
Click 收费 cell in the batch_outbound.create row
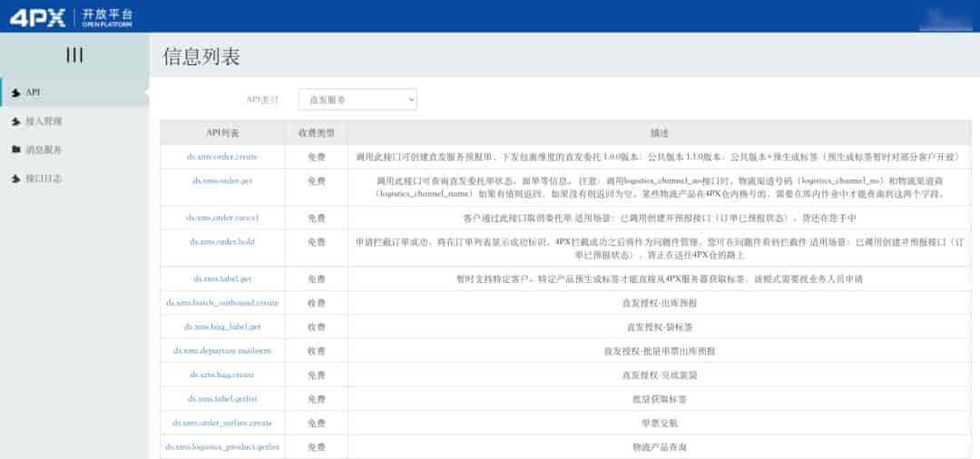coord(317,303)
